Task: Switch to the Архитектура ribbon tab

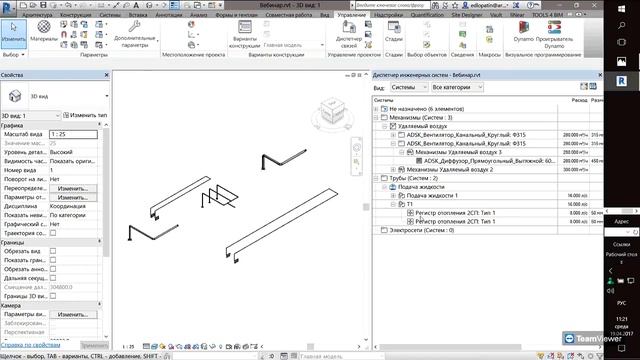Action: click(x=37, y=15)
